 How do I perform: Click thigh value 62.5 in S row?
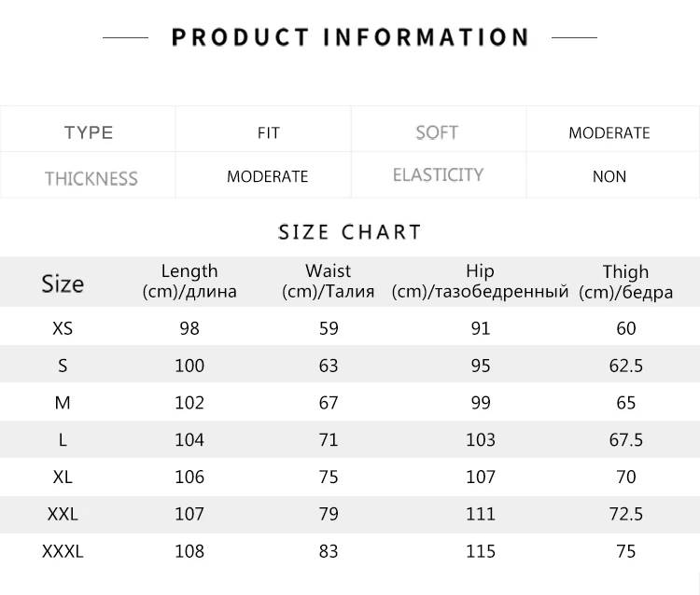(626, 366)
